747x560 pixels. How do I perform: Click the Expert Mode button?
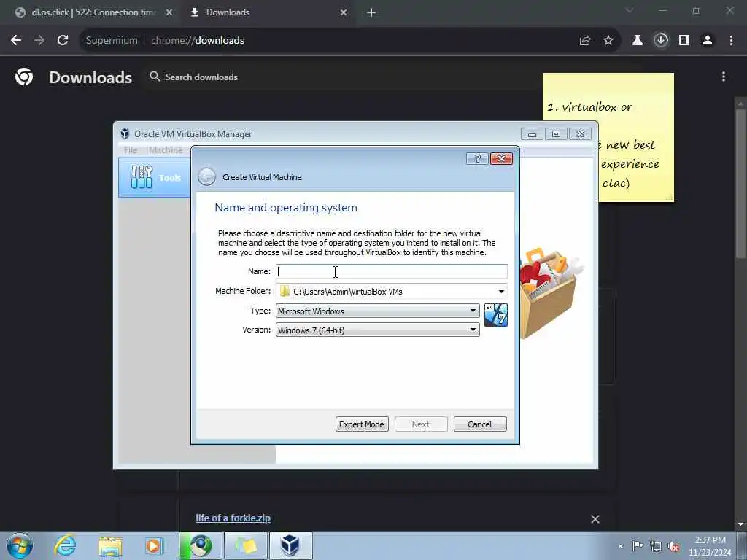tap(362, 424)
